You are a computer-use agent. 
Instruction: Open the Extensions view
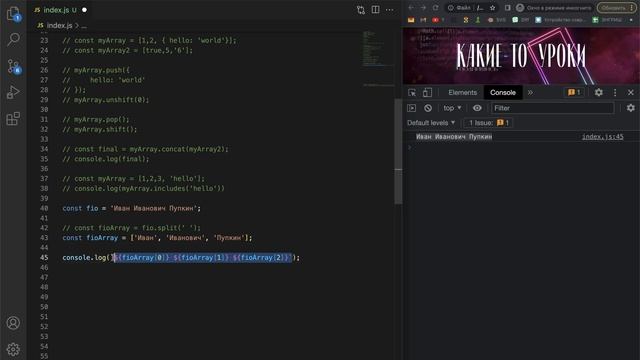[x=13, y=118]
